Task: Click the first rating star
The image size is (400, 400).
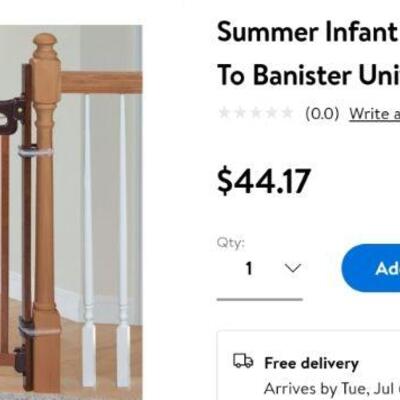Action: pos(225,113)
